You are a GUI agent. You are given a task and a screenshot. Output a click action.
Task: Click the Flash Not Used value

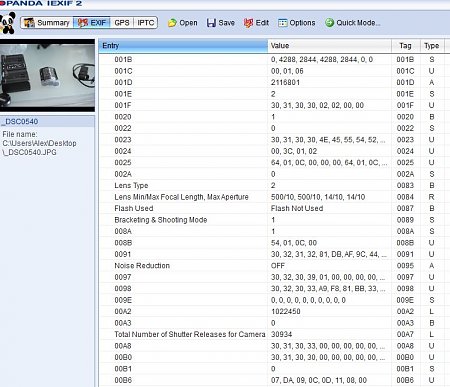[297, 208]
